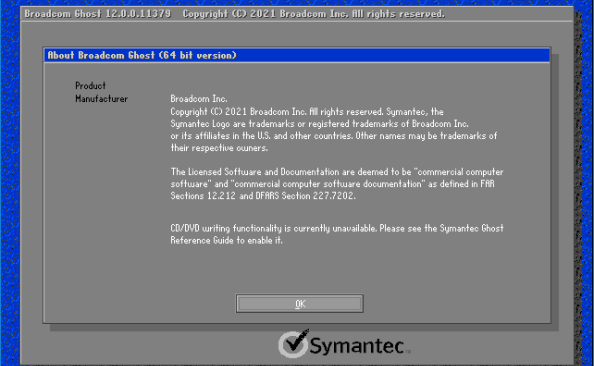594x366 pixels.
Task: Click the 'The Licensed Software and Documentation' line
Action: 337,172
